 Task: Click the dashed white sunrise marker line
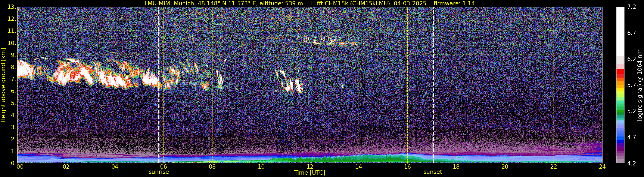pyautogui.click(x=159, y=85)
